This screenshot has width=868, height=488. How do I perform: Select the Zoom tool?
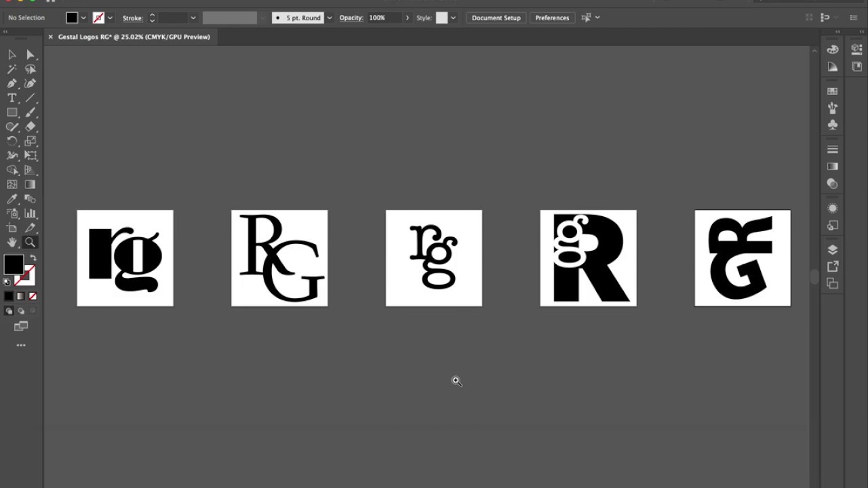tap(31, 243)
